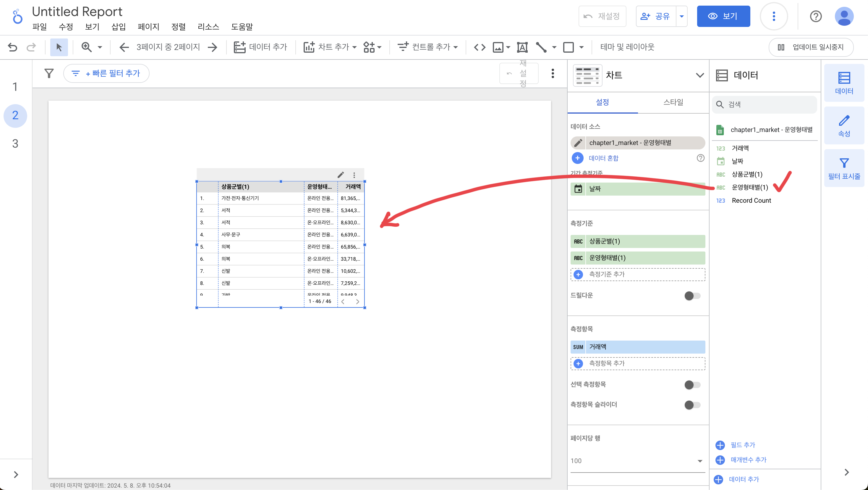Click the filter funnel icon on canvas
This screenshot has height=490, width=868.
tap(49, 73)
